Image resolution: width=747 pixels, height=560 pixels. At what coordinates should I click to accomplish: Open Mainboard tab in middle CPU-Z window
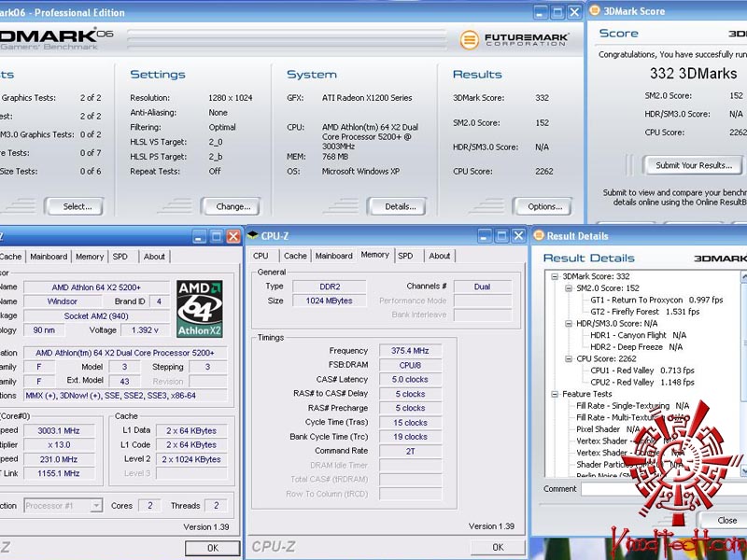pos(333,256)
